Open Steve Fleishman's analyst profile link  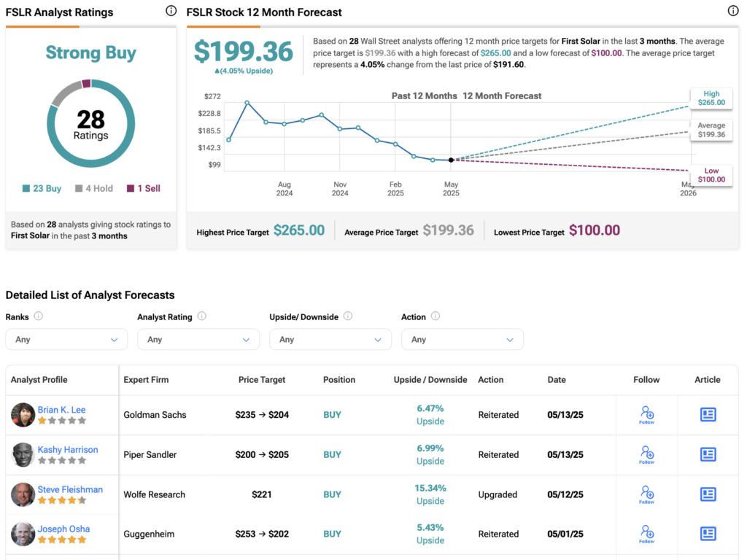[x=70, y=489]
